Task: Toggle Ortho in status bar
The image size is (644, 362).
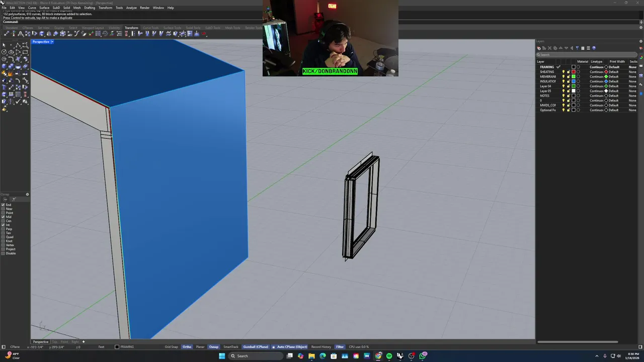Action: 187,347
